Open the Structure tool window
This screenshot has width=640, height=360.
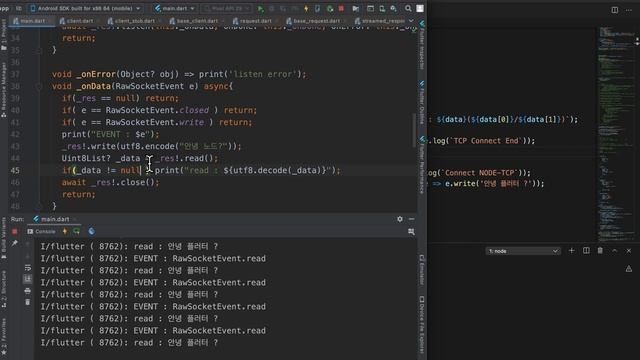4,289
